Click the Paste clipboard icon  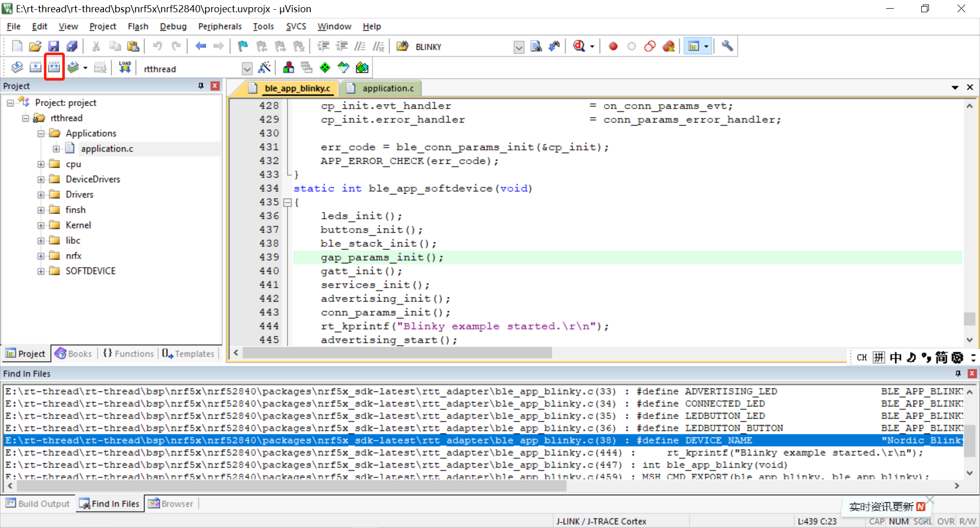pos(133,46)
